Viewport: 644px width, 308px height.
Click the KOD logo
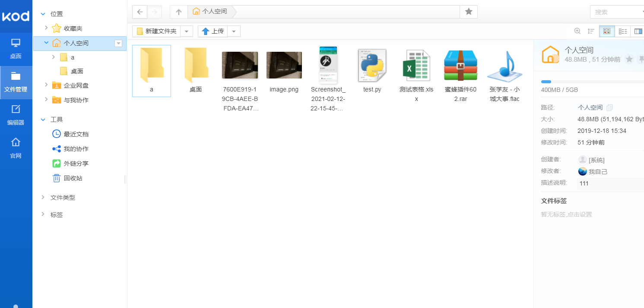16,16
